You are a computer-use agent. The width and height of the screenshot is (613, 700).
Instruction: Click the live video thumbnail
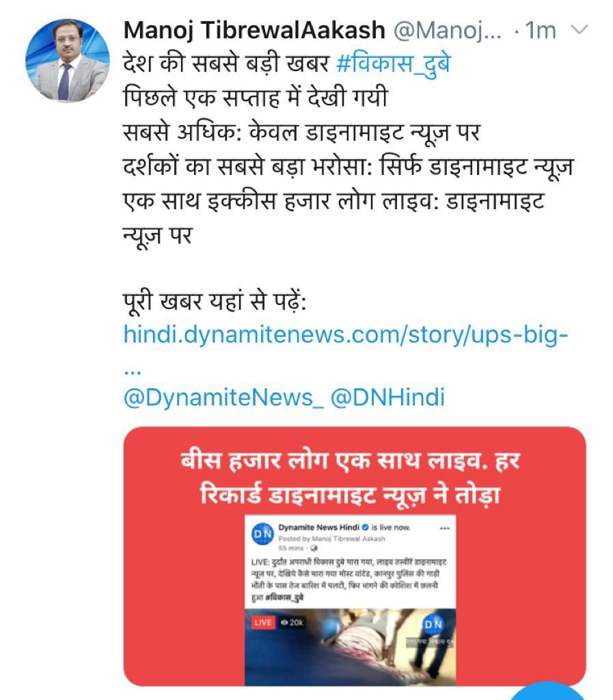pos(350,647)
